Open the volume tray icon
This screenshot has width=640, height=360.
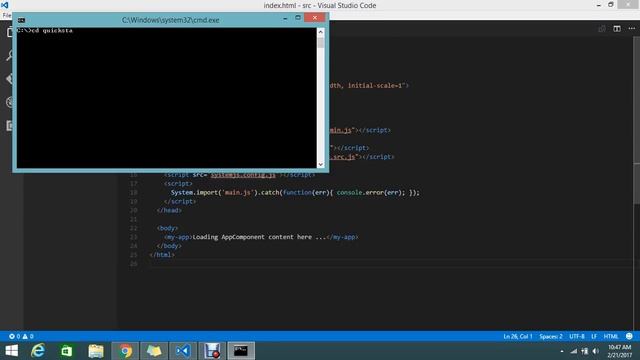[596, 351]
